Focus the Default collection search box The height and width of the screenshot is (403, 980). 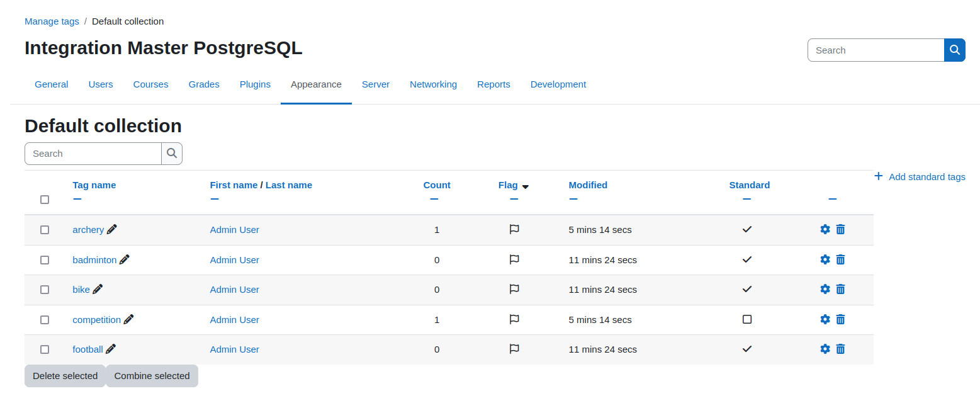click(x=93, y=153)
